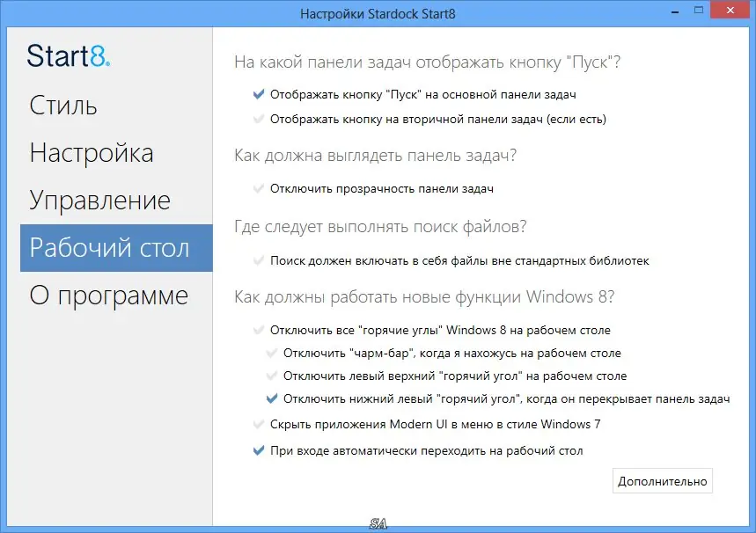Uncheck showing Start button on main taskbar
This screenshot has height=533, width=756.
click(x=258, y=94)
